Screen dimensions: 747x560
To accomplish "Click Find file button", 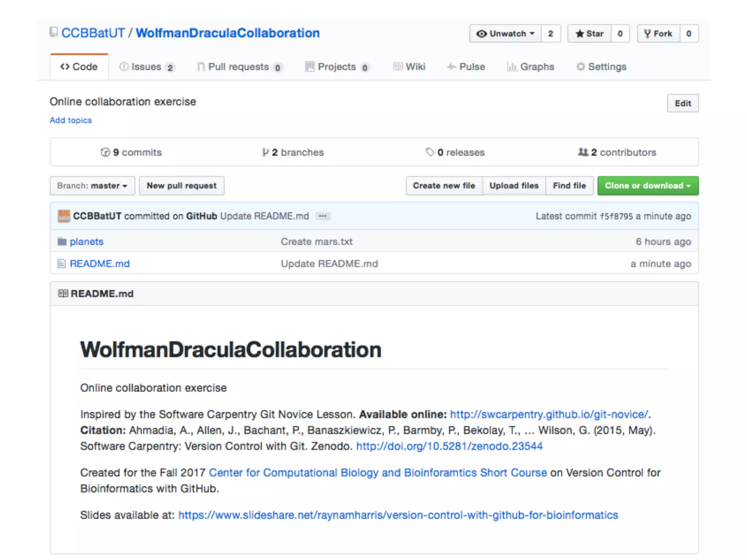I will coord(569,186).
